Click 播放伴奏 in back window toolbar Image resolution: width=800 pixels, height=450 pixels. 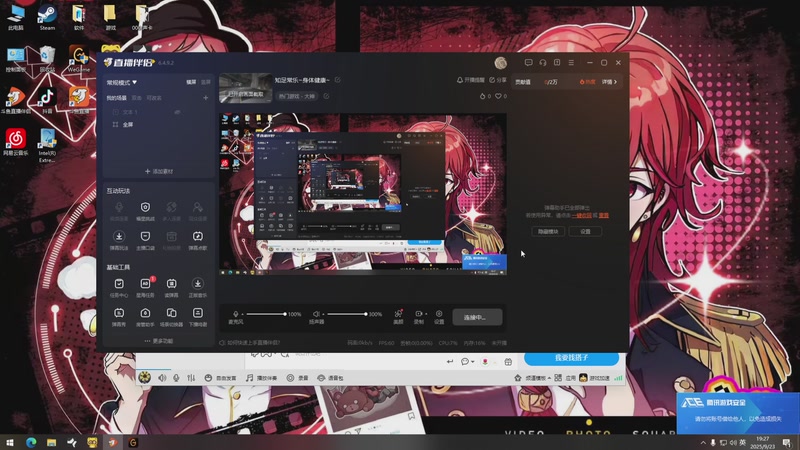[x=261, y=378]
